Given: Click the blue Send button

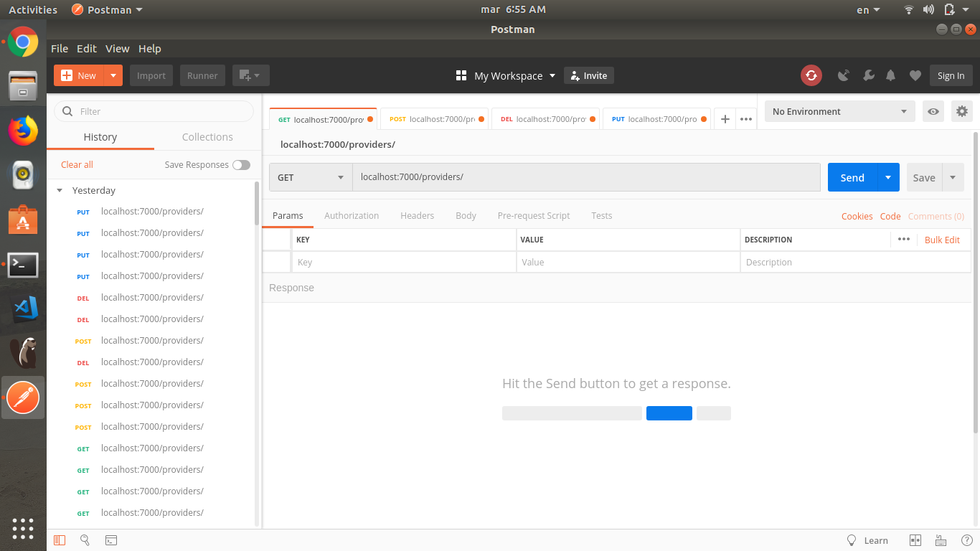Looking at the screenshot, I should tap(852, 177).
